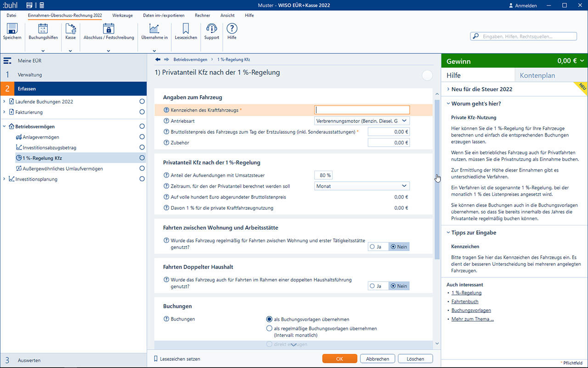588x368 pixels.
Task: Open the Zeitraum dropdown showing Monat
Action: click(362, 186)
